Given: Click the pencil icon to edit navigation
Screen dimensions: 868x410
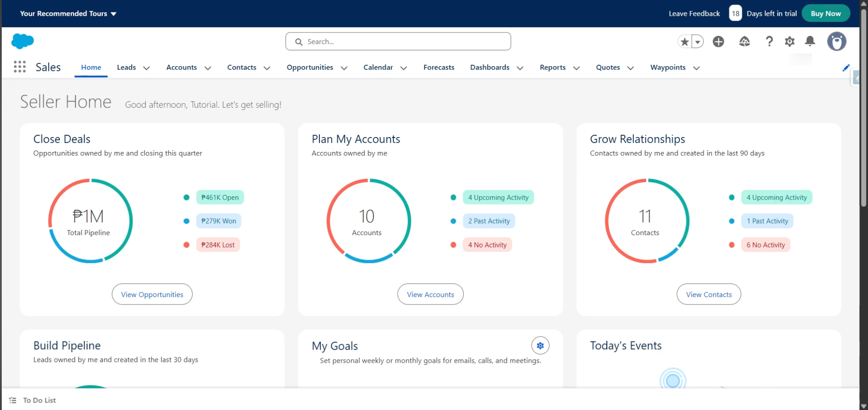Looking at the screenshot, I should tap(846, 68).
